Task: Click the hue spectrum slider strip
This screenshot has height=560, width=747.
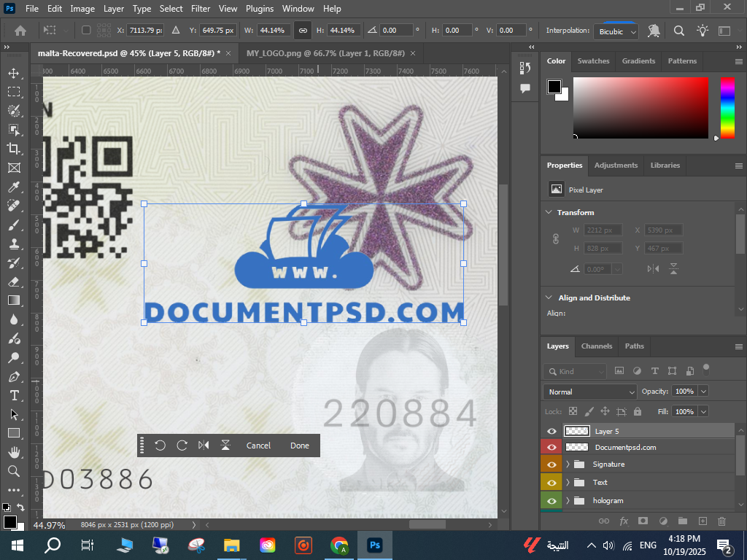Action: coord(727,107)
